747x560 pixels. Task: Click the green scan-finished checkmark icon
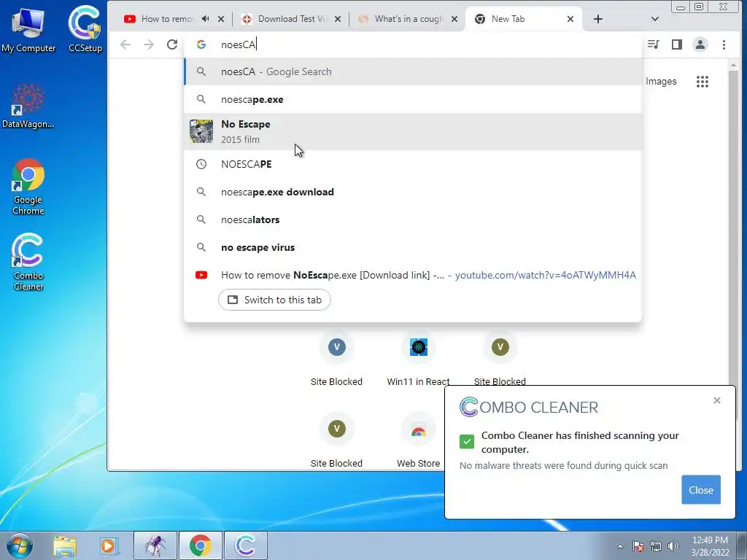point(467,441)
